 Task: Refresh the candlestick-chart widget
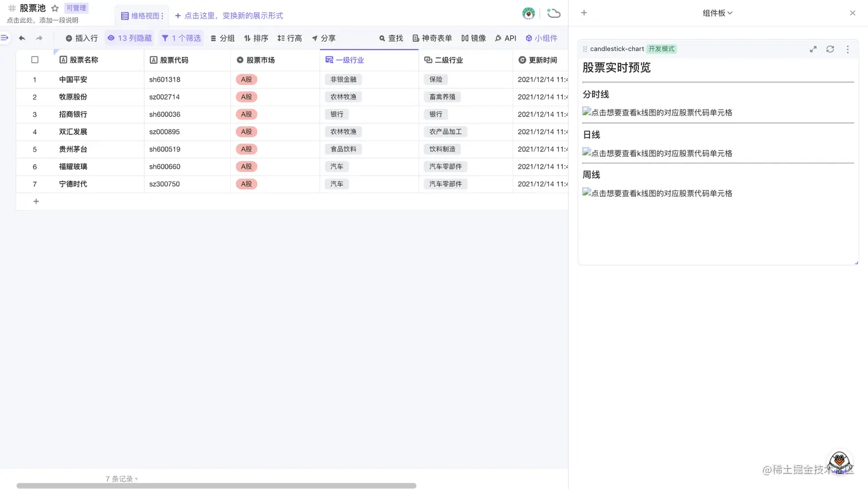tap(830, 49)
